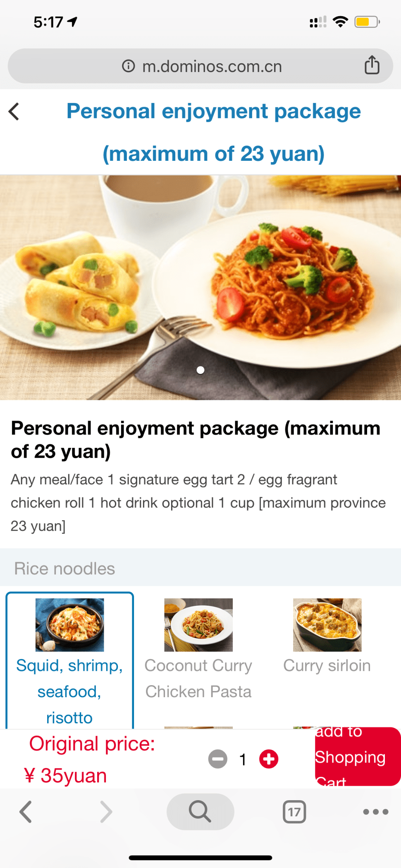Increase quantity with the red plus icon

[x=269, y=759]
